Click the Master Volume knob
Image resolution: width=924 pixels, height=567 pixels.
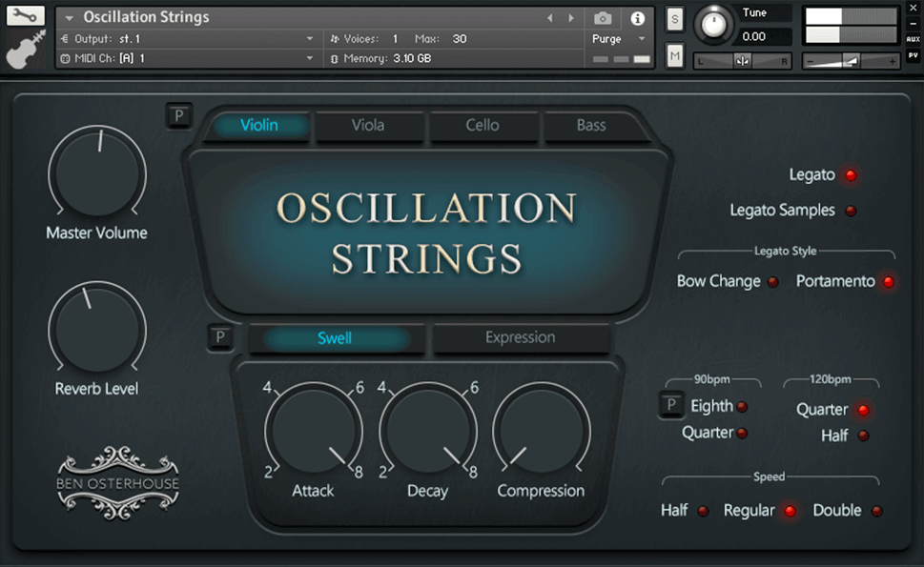pos(97,173)
